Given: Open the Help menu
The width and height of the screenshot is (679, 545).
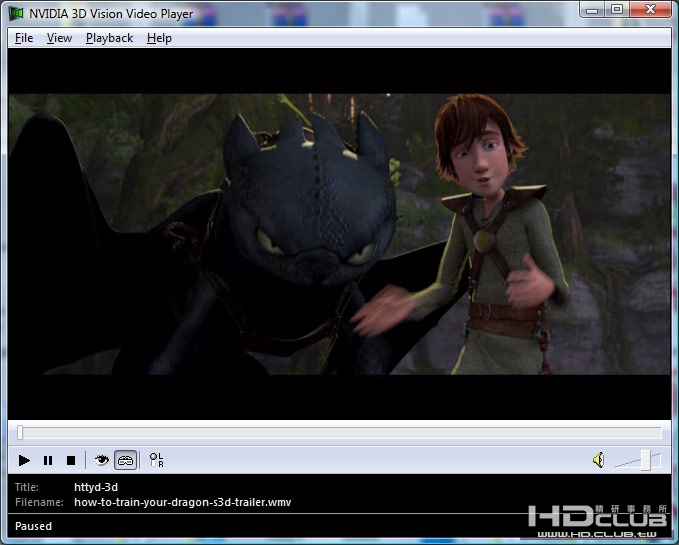Looking at the screenshot, I should (159, 38).
